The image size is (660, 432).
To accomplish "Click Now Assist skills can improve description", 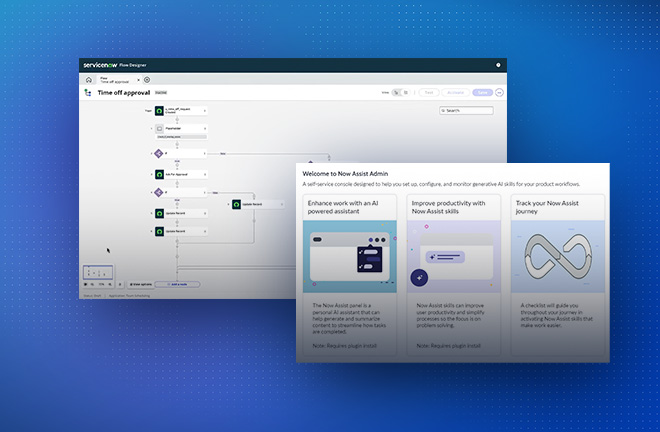I will pos(450,315).
